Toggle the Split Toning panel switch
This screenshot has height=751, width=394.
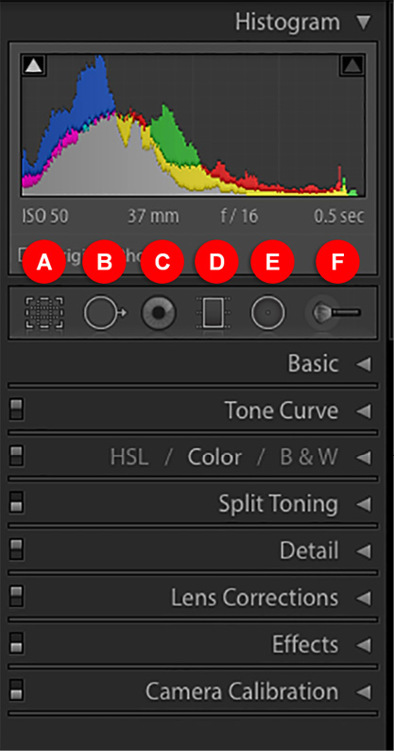[x=17, y=503]
